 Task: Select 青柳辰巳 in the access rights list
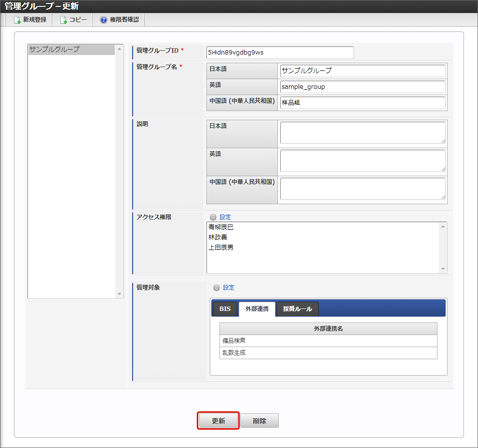click(x=221, y=227)
